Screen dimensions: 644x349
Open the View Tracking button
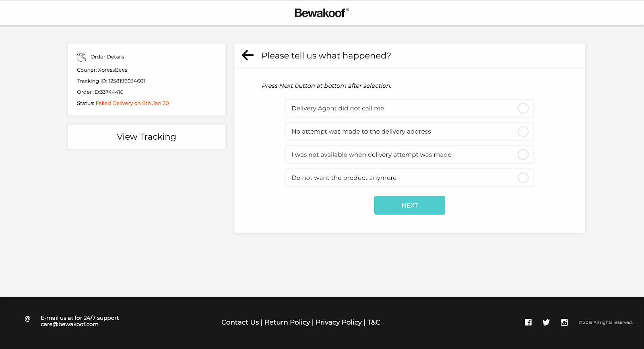147,137
